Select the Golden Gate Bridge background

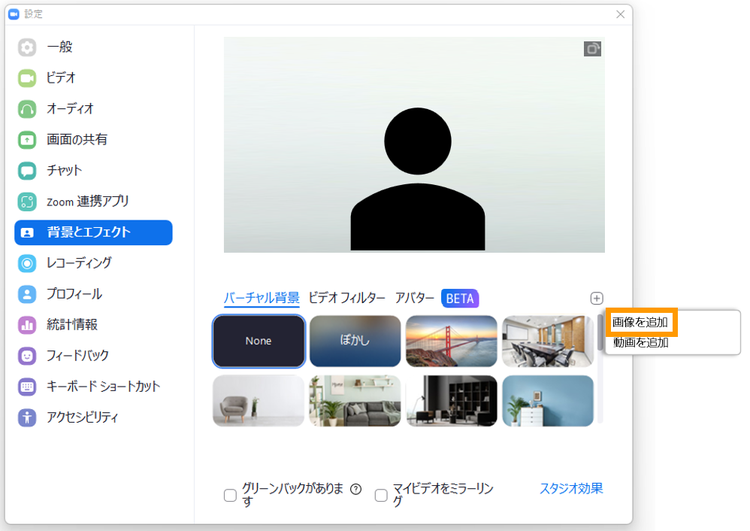click(451, 341)
